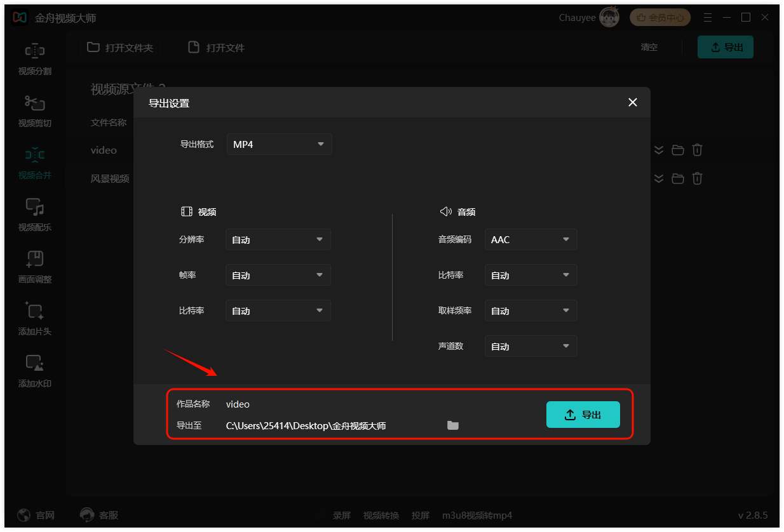
Task: Delete the 风景视频 row
Action: 697,178
